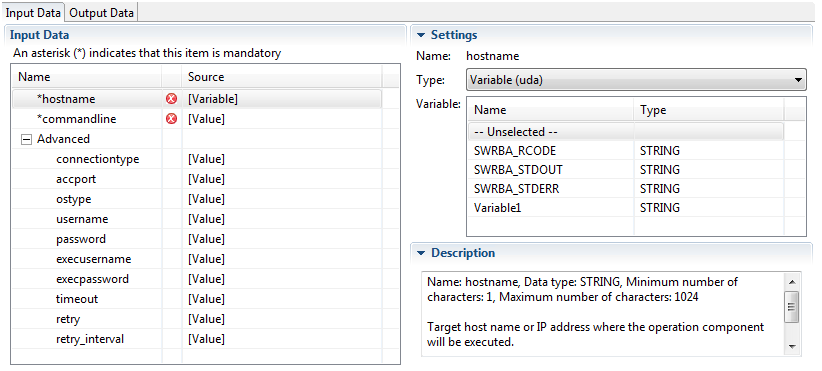Click the description scrollbar down arrow
The height and width of the screenshot is (371, 822).
point(792,347)
